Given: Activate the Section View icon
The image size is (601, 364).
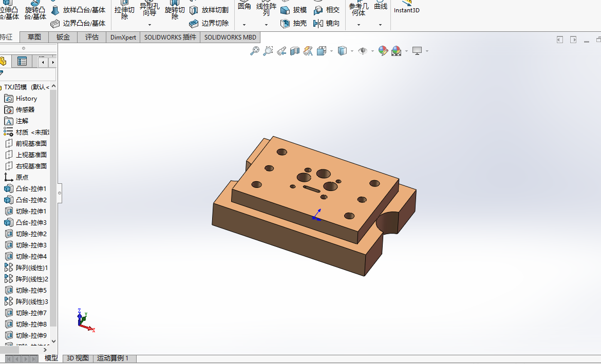Looking at the screenshot, I should click(x=295, y=51).
